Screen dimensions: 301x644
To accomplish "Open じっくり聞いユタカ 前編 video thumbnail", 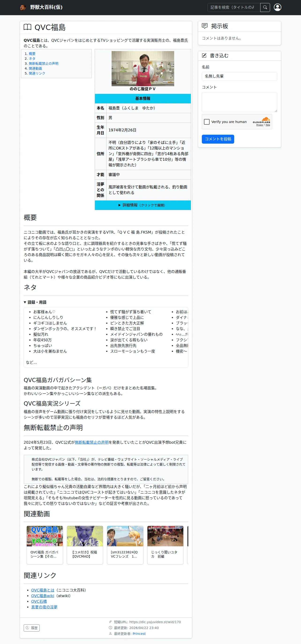I will coord(165,536).
